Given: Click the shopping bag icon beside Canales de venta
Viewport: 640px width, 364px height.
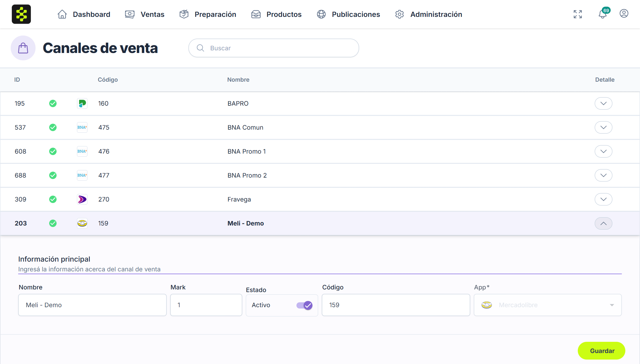Looking at the screenshot, I should coord(23,48).
